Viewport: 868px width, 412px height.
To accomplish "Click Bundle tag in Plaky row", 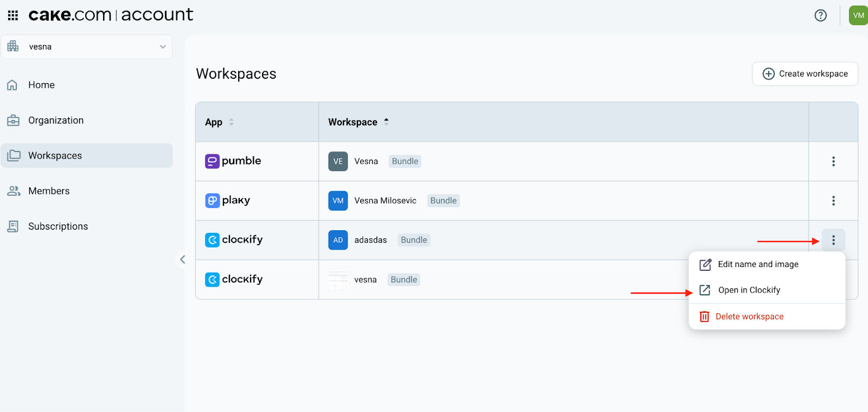I will pos(444,200).
